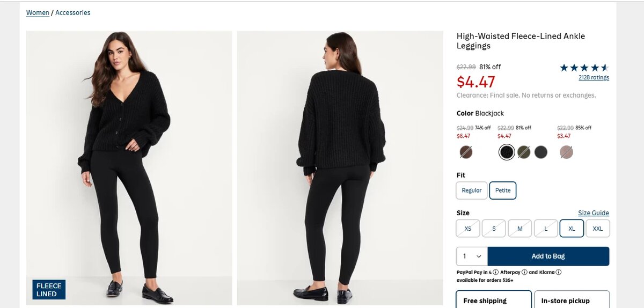Select the Regular fit option
The width and height of the screenshot is (644, 308).
(x=472, y=190)
